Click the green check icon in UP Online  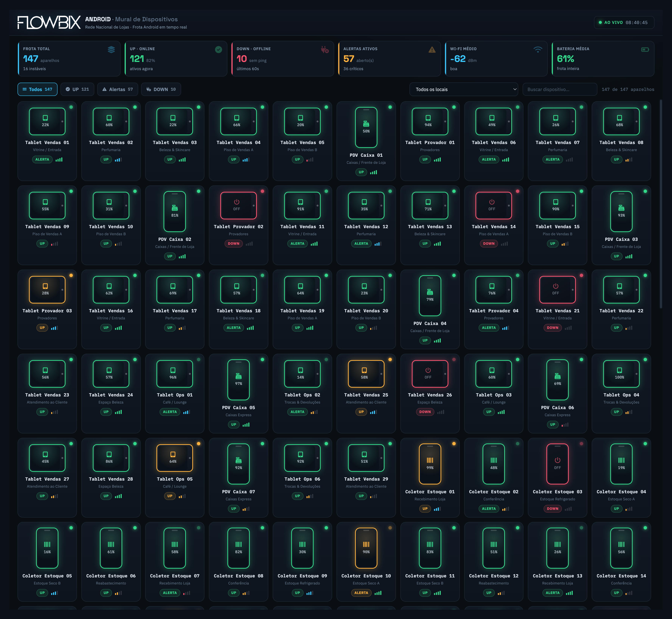tap(218, 50)
